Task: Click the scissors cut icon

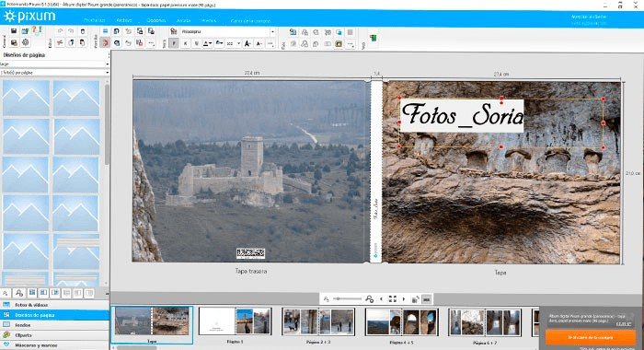Action: (60, 42)
